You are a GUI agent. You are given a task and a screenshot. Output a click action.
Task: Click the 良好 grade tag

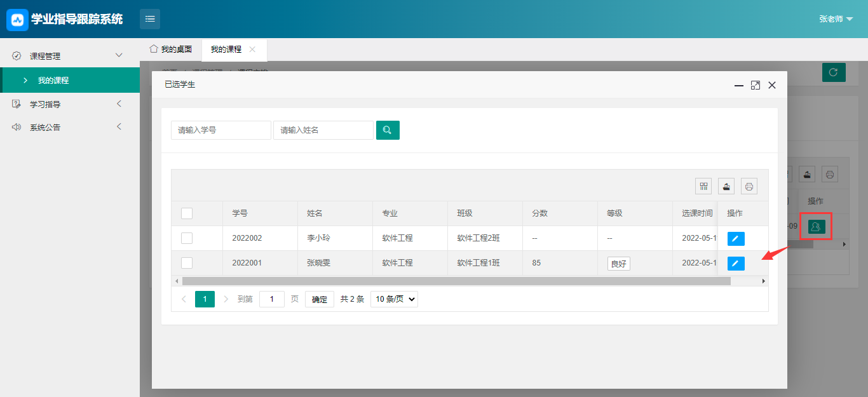[x=619, y=264]
